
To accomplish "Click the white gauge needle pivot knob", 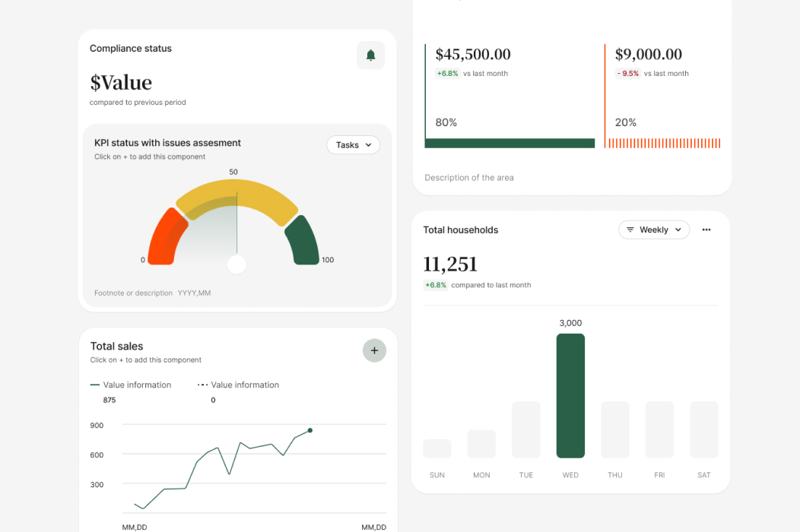I will coord(237,264).
